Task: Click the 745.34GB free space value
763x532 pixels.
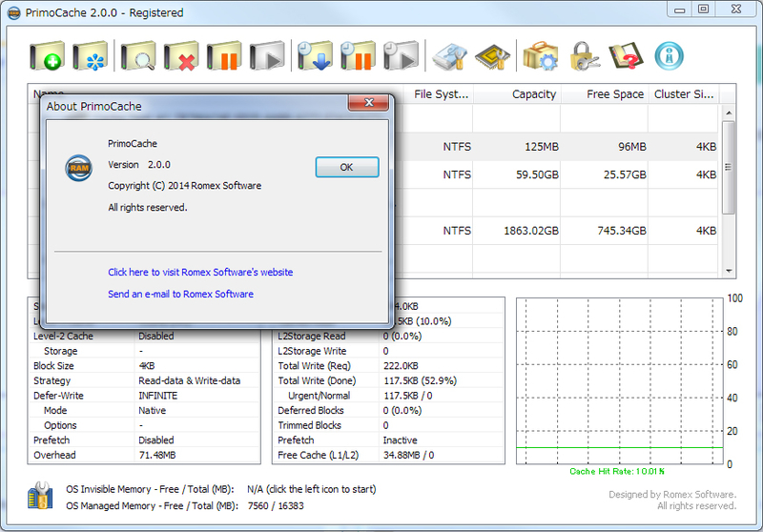Action: pos(622,231)
